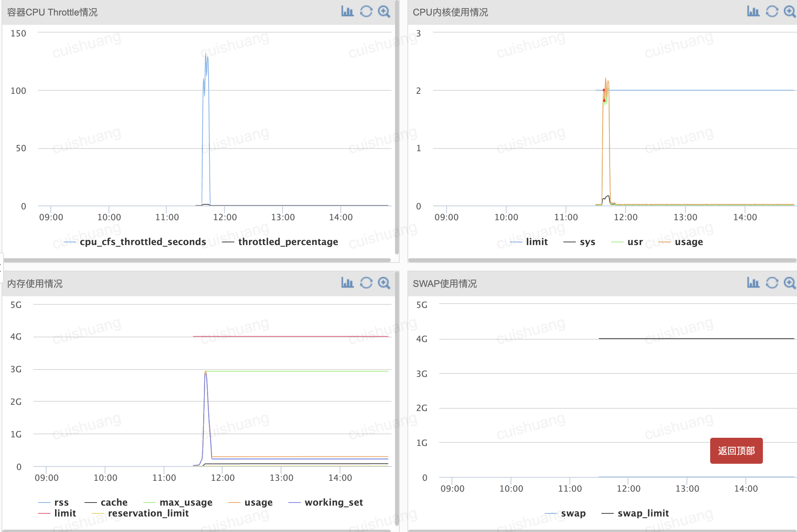797x532 pixels.
Task: Click vertical scrollbar beside CPU Throttle chart
Action: pyautogui.click(x=397, y=128)
